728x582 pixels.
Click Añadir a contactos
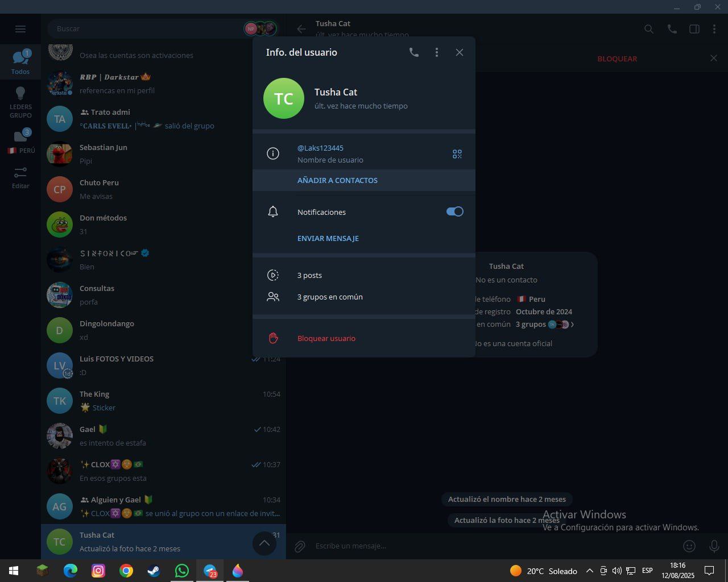click(x=337, y=180)
